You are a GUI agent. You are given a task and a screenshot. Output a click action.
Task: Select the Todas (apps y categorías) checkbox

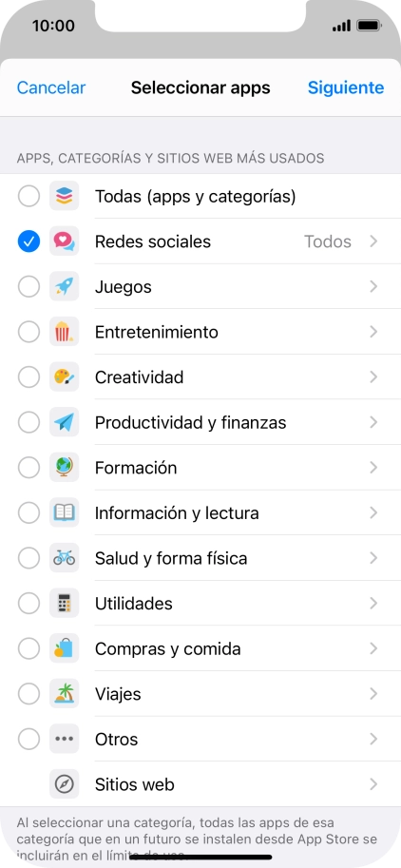pos(29,196)
